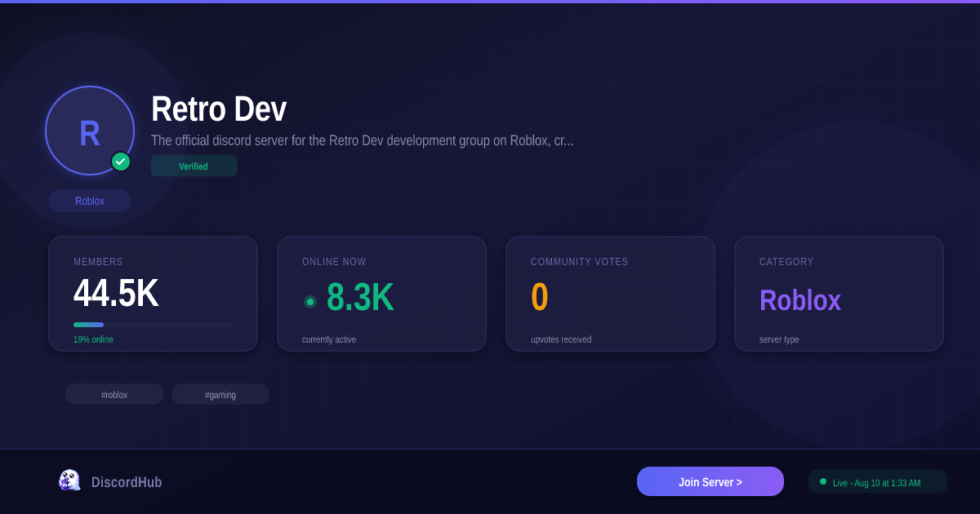The image size is (980, 514).
Task: Click the purple Roblox category value
Action: coord(800,300)
